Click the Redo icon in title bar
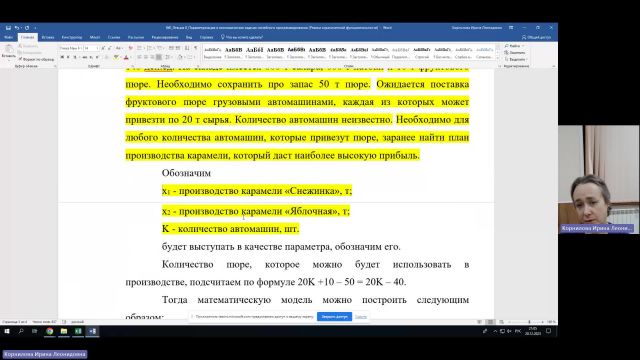 pyautogui.click(x=27, y=28)
